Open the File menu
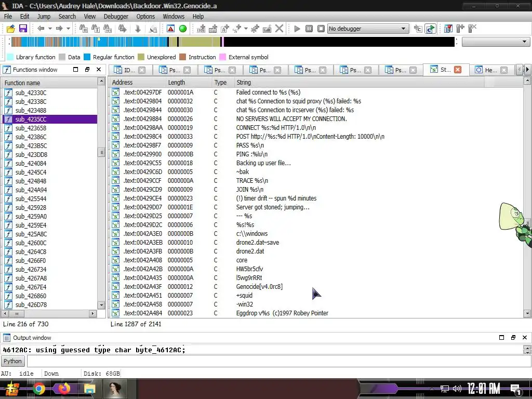The height and width of the screenshot is (399, 532). click(8, 16)
